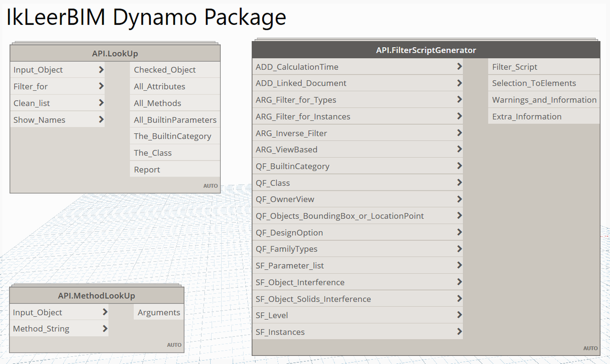Select the API.LookUp node title bar
Image resolution: width=610 pixels, height=364 pixels.
[x=114, y=52]
